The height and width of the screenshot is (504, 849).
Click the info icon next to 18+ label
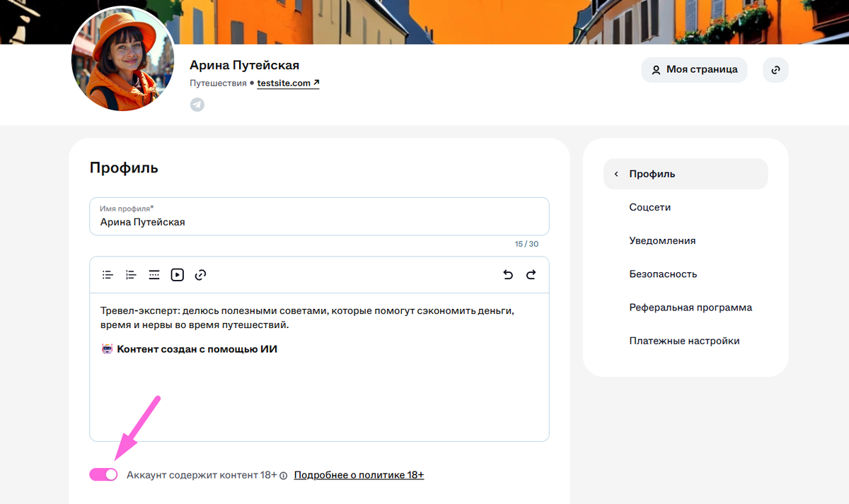[x=283, y=476]
